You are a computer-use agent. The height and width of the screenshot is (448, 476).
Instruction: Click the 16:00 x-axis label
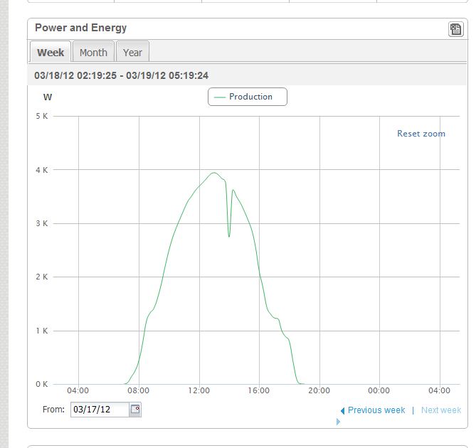[x=259, y=390]
